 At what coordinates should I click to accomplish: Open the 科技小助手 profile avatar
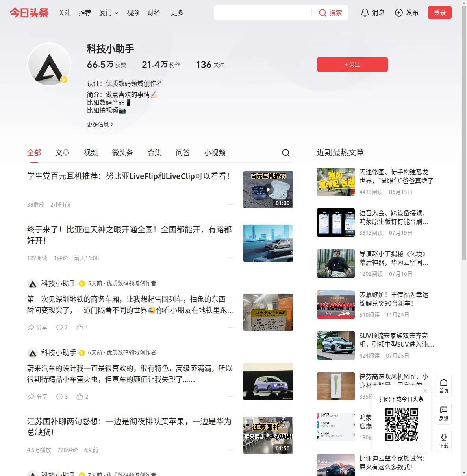coord(49,65)
